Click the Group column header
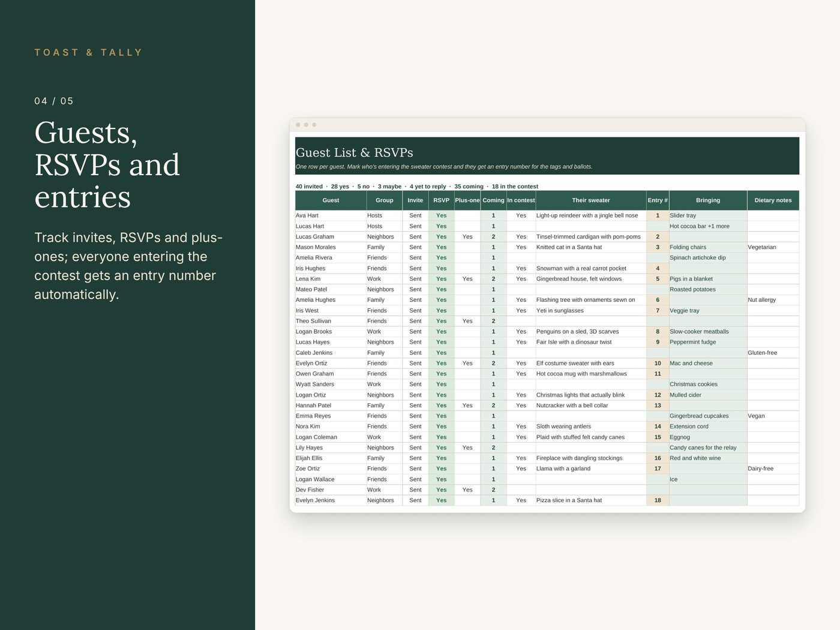 click(x=385, y=200)
